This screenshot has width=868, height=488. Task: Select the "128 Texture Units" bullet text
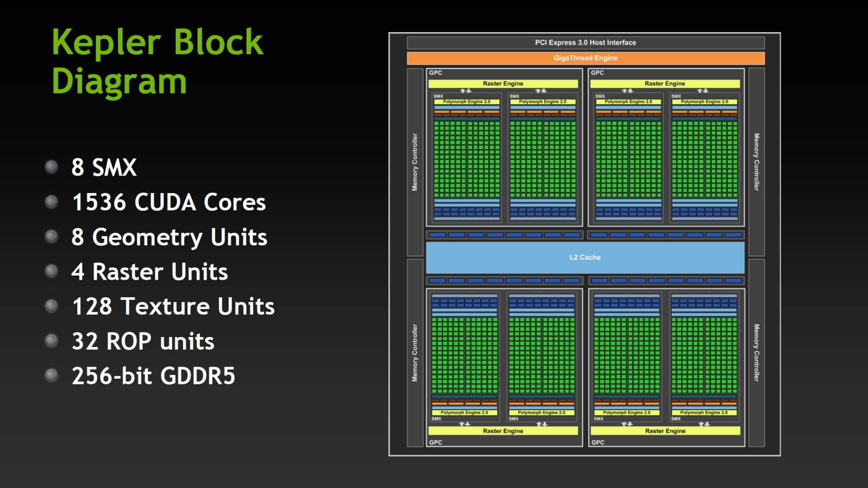pyautogui.click(x=173, y=307)
